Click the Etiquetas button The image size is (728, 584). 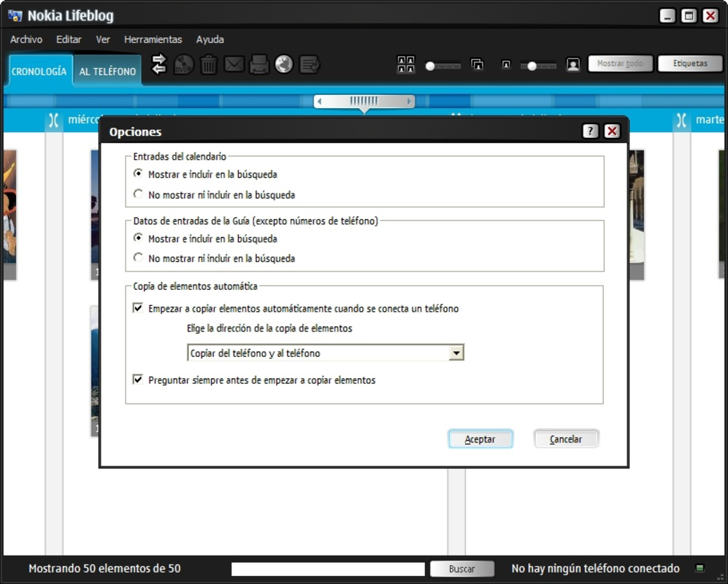[x=690, y=64]
